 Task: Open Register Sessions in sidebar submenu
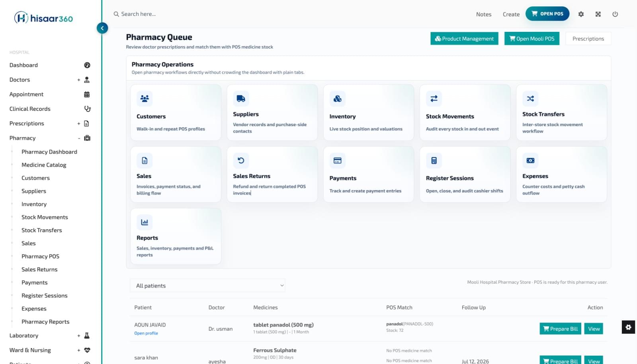click(45, 296)
